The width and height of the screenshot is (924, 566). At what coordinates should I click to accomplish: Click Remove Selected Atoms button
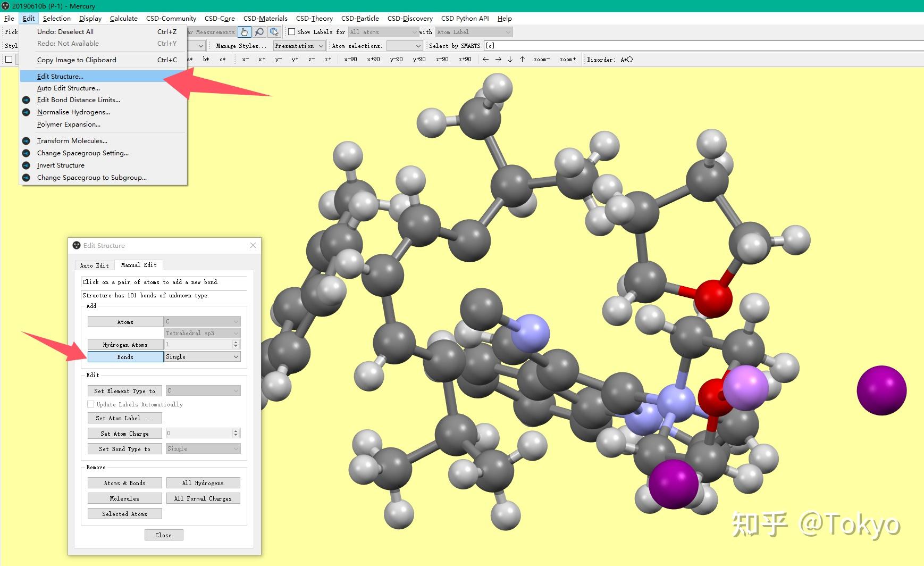point(125,514)
